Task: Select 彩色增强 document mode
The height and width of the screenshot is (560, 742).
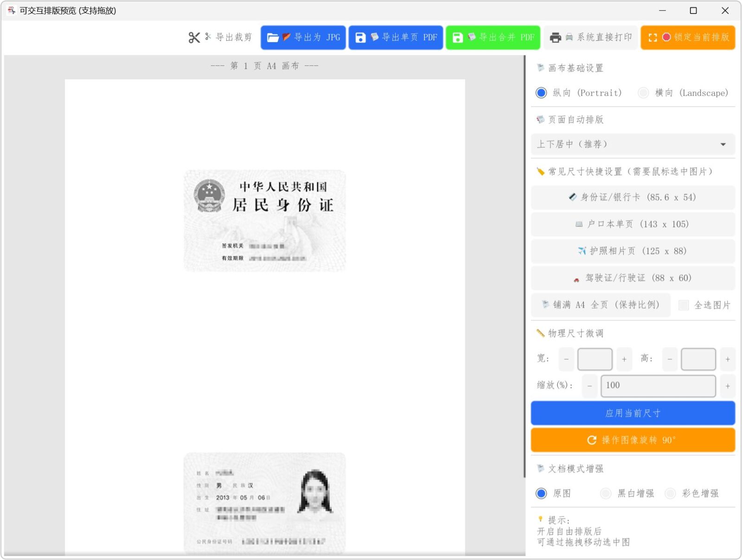Action: (x=670, y=494)
